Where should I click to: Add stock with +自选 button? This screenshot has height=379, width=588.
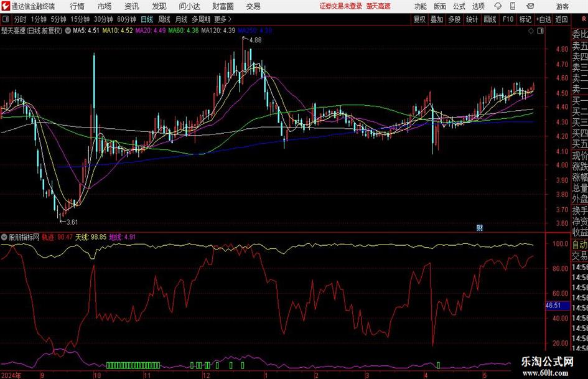click(544, 19)
